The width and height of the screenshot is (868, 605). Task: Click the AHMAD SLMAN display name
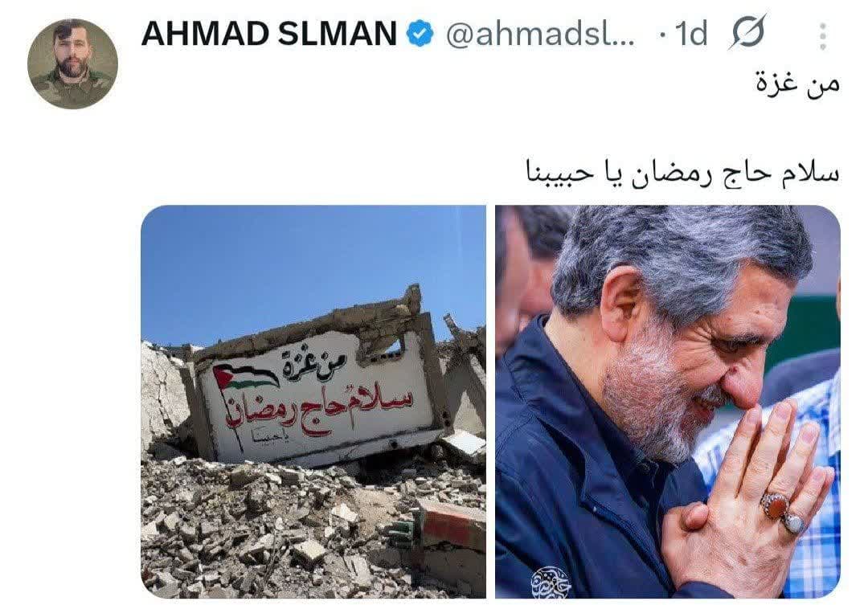[269, 33]
